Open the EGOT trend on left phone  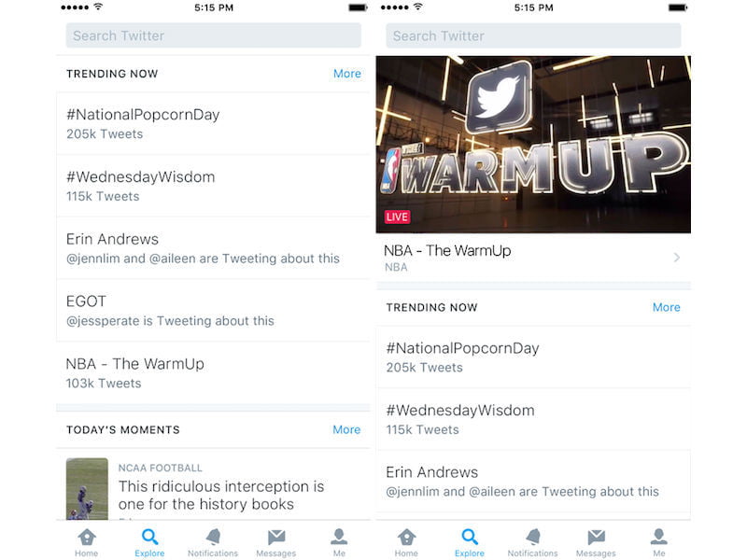pos(213,310)
